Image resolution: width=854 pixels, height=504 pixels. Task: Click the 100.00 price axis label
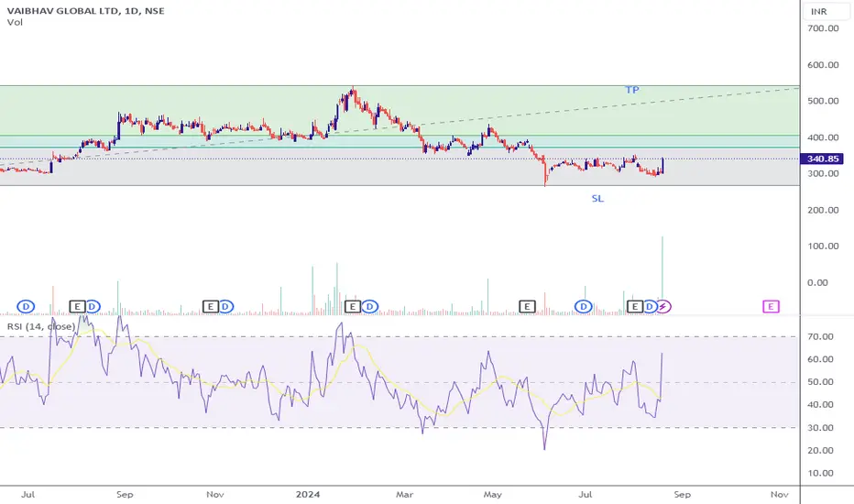point(823,247)
